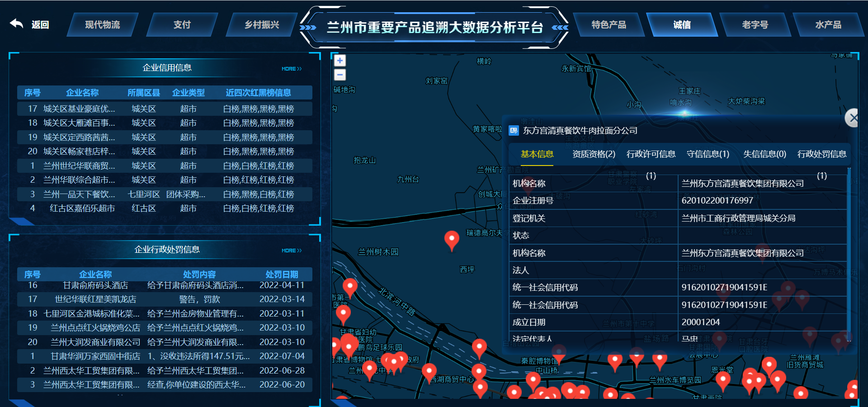Click MORE on 企业行政处罚信息 panel
868x407 pixels.
pos(292,250)
